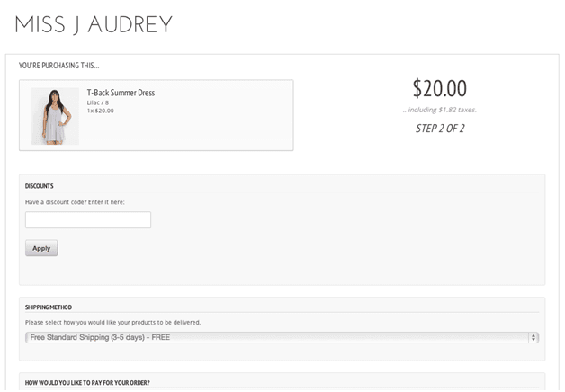Screen dimensions: 565x392
Task: Focus the discount code input field
Action: pos(88,220)
